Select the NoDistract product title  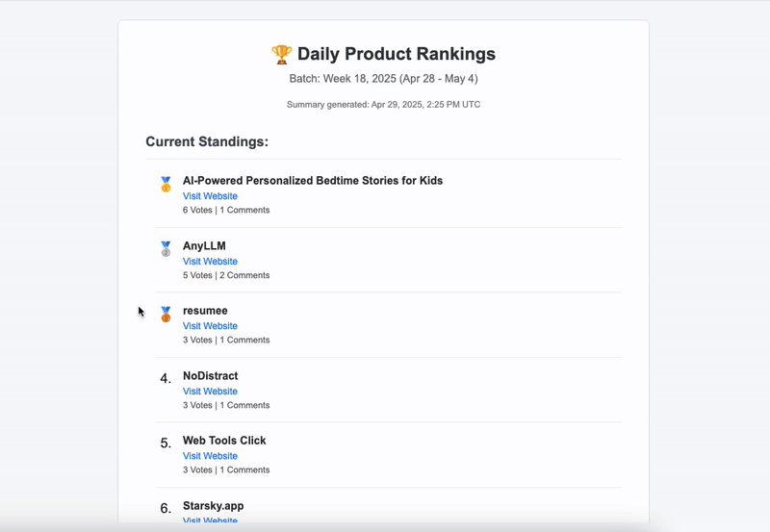point(210,376)
